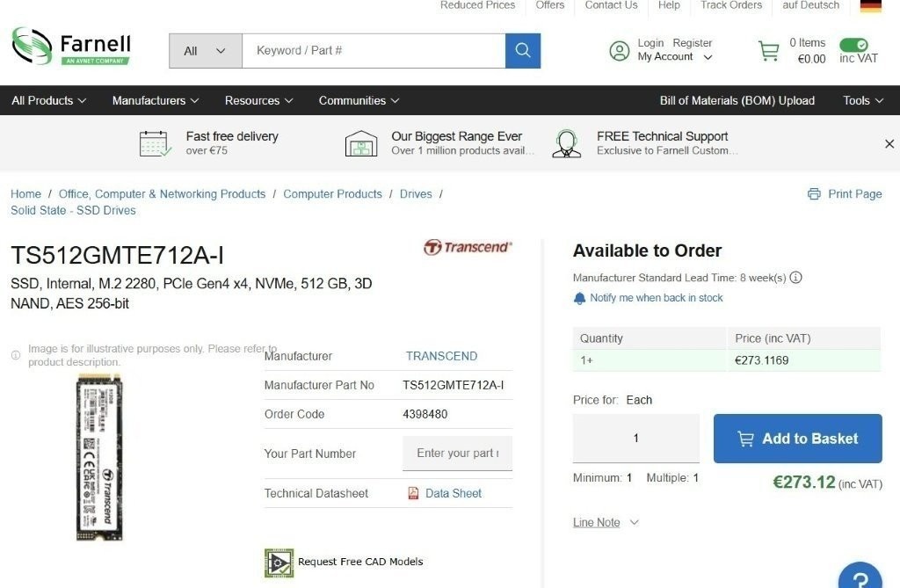Click the search magnifier icon
The height and width of the screenshot is (588, 900).
(x=522, y=50)
